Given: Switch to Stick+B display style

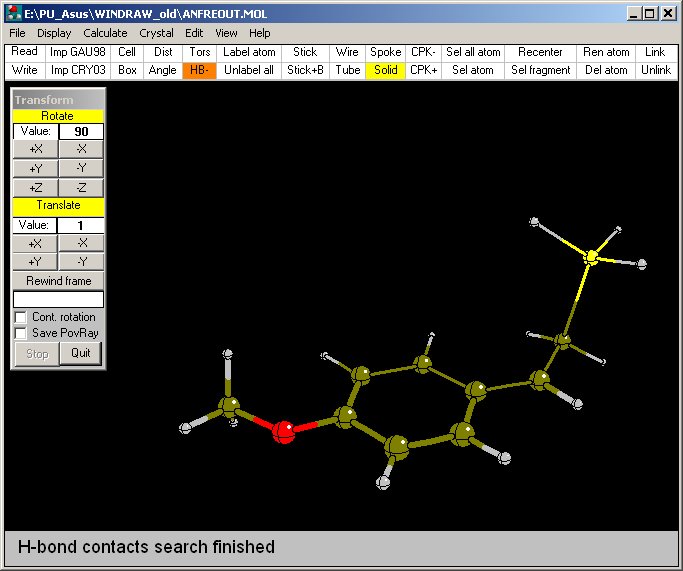Looking at the screenshot, I should (x=305, y=70).
